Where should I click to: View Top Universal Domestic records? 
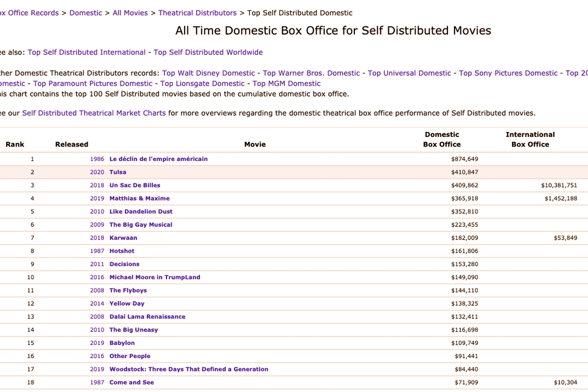coord(410,73)
